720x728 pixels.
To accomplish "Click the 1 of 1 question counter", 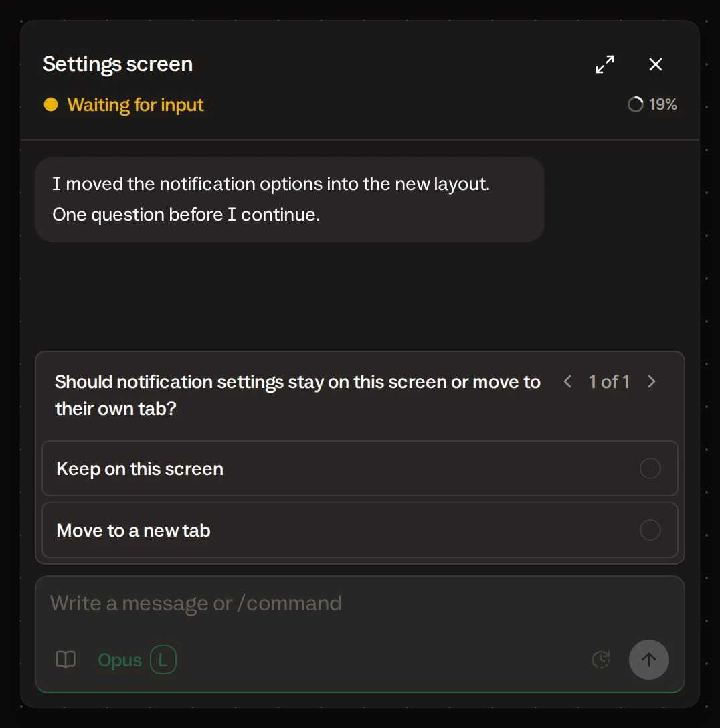I will pos(609,381).
